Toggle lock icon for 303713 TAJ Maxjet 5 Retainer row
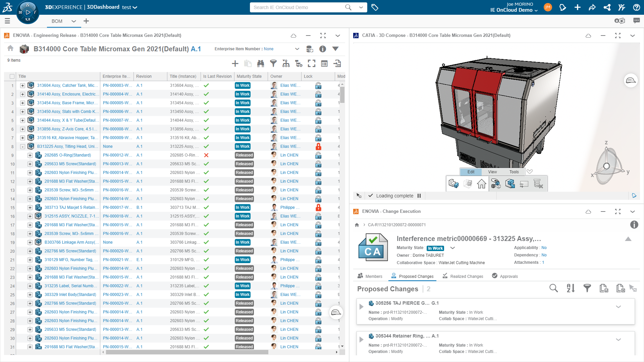The image size is (644, 362). coord(318,207)
